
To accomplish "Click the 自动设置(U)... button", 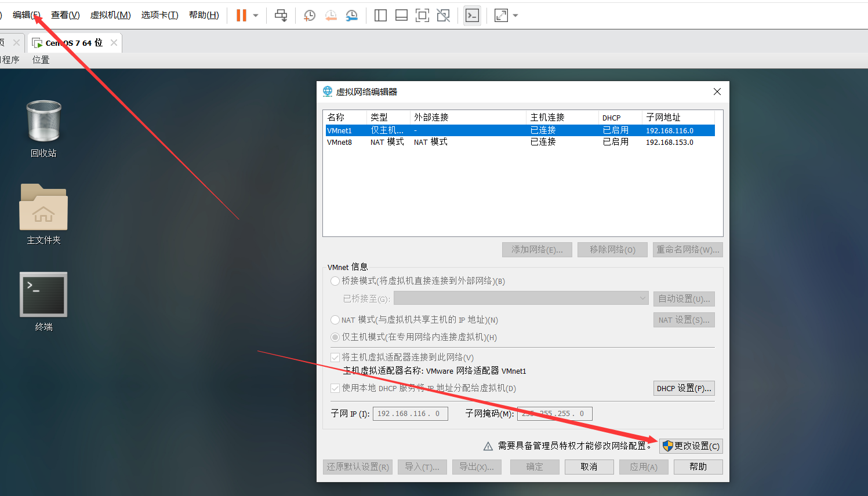I will [684, 298].
